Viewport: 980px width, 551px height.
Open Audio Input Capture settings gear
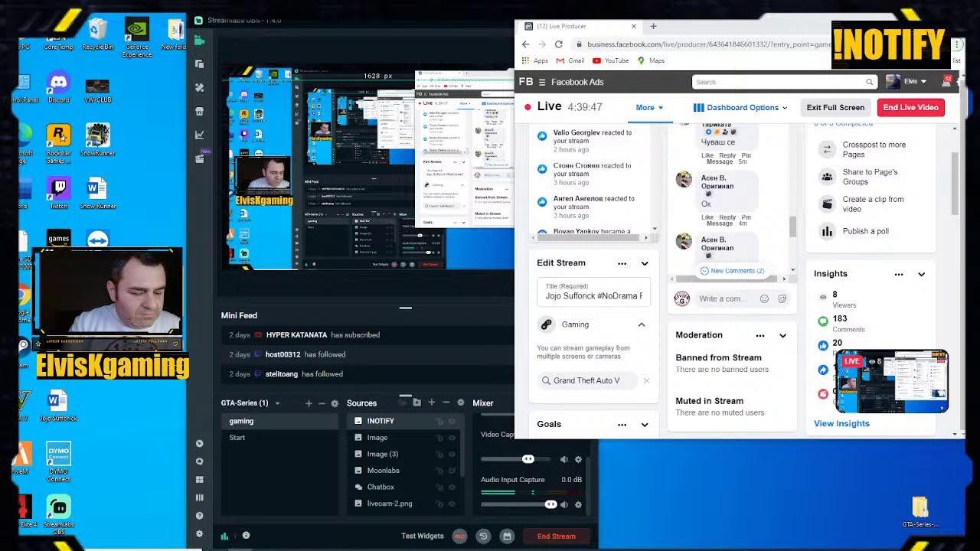click(578, 504)
